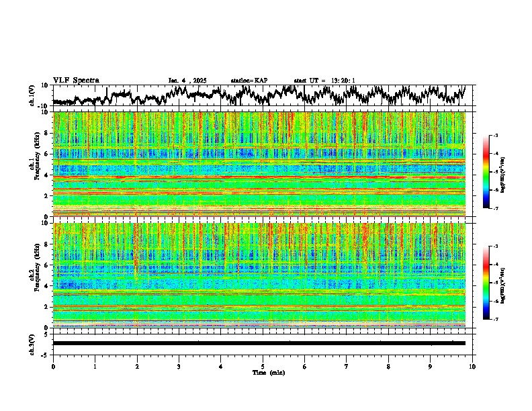Screen dimensions: 532x411
Task: Click the "Time (min)" axis label
Action: coord(269,373)
